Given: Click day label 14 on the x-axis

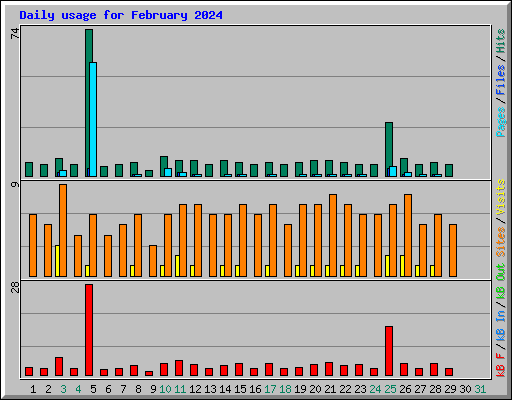Looking at the screenshot, I should coord(225,389).
